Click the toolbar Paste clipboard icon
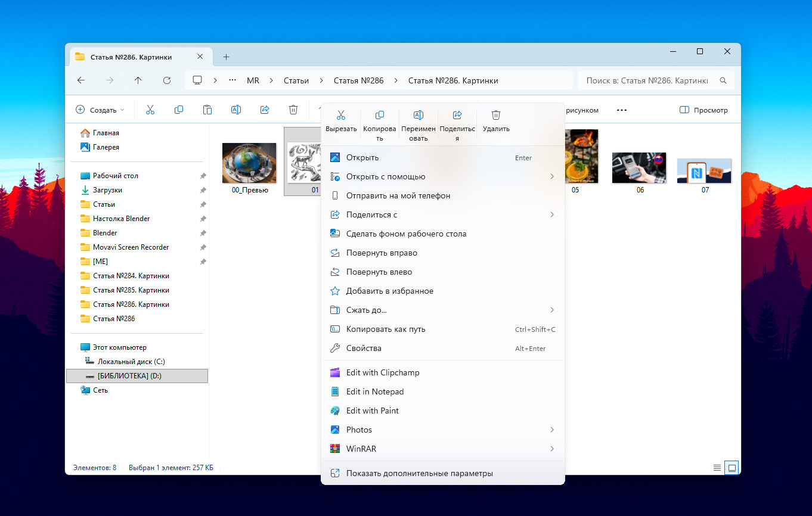 [x=207, y=110]
